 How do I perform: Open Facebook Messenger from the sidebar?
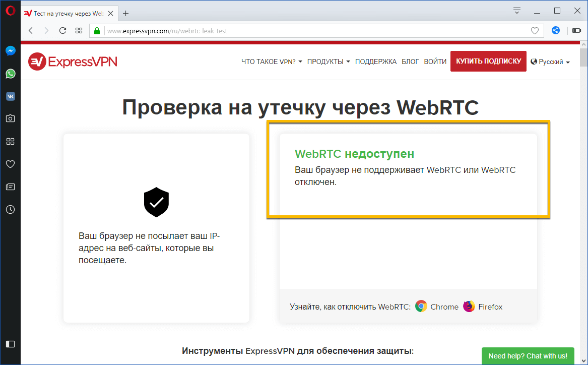pyautogui.click(x=10, y=50)
